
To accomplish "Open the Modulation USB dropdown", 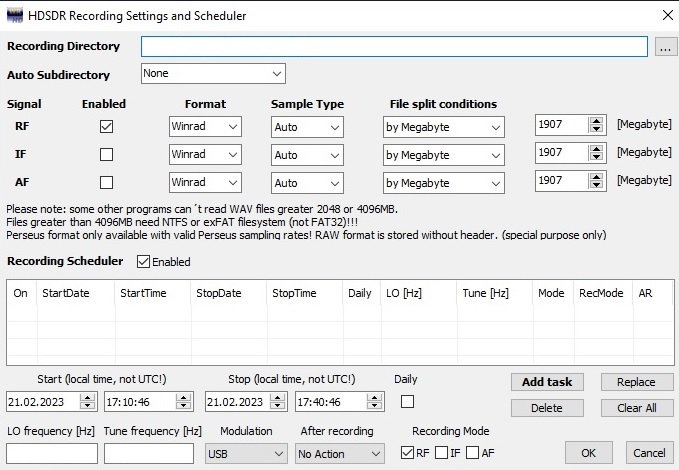I will coord(246,454).
